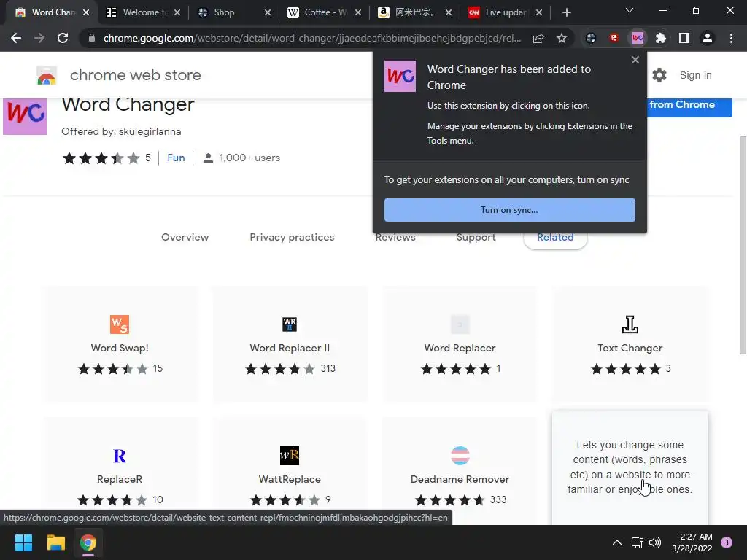This screenshot has height=560, width=747.
Task: Open the Windows Start menu
Action: click(x=23, y=542)
